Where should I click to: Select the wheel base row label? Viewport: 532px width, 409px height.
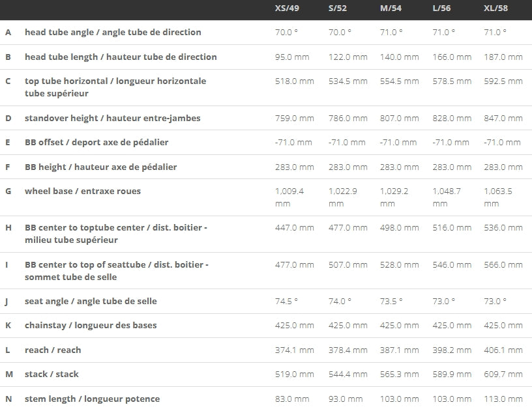pos(83,191)
